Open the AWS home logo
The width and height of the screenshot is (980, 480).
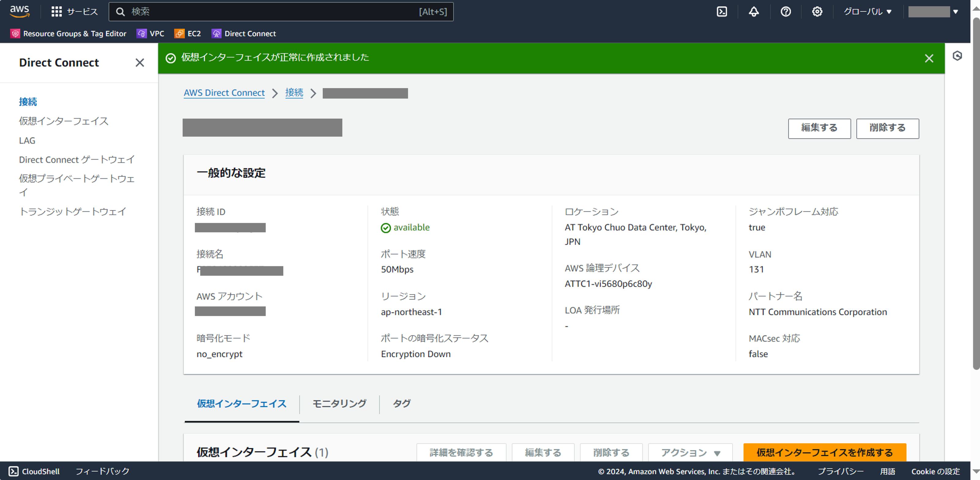pyautogui.click(x=19, y=11)
